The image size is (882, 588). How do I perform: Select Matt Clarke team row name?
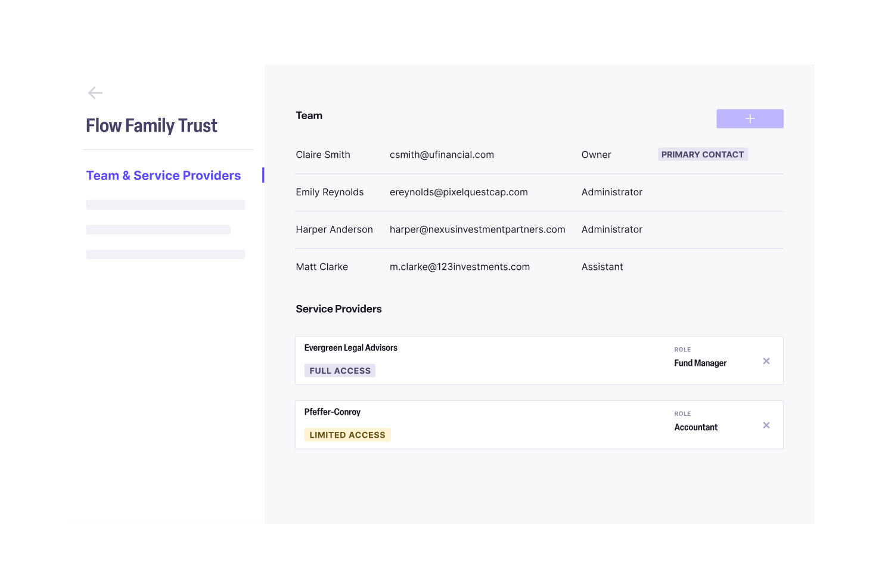pyautogui.click(x=322, y=267)
